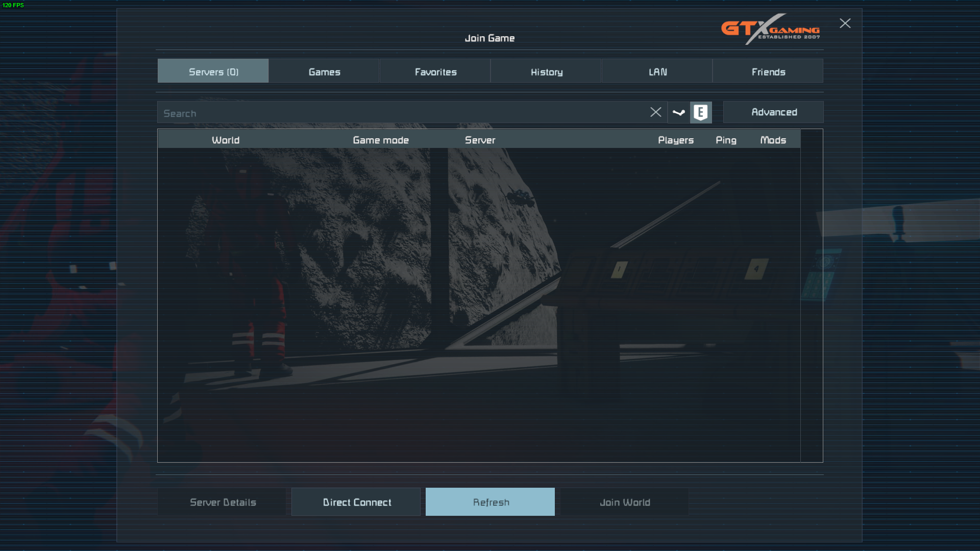Click the Direct Connect button
The width and height of the screenshot is (980, 551).
click(356, 502)
